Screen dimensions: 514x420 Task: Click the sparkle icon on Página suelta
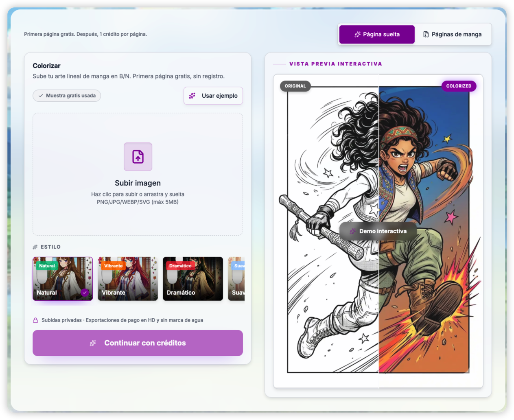click(x=357, y=34)
